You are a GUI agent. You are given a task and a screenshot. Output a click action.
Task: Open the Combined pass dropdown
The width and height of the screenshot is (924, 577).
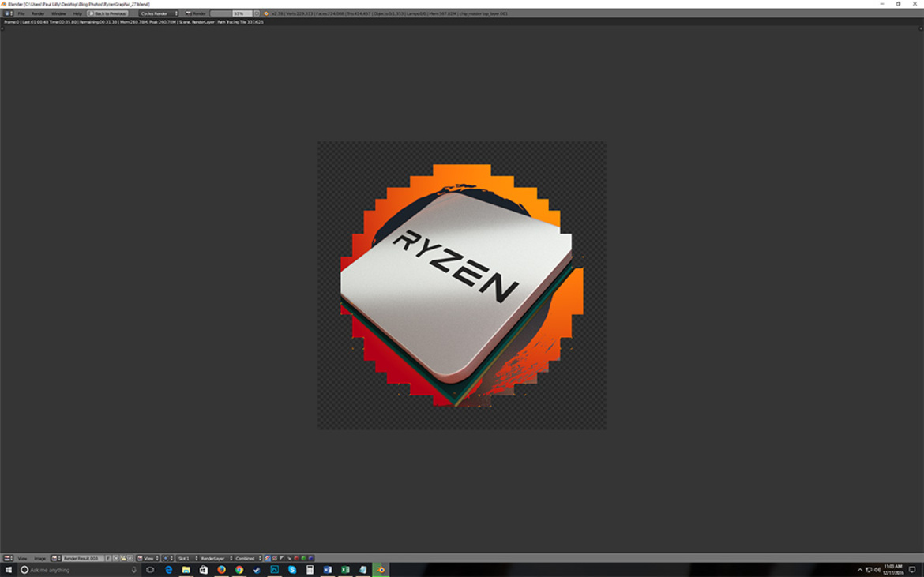point(248,558)
